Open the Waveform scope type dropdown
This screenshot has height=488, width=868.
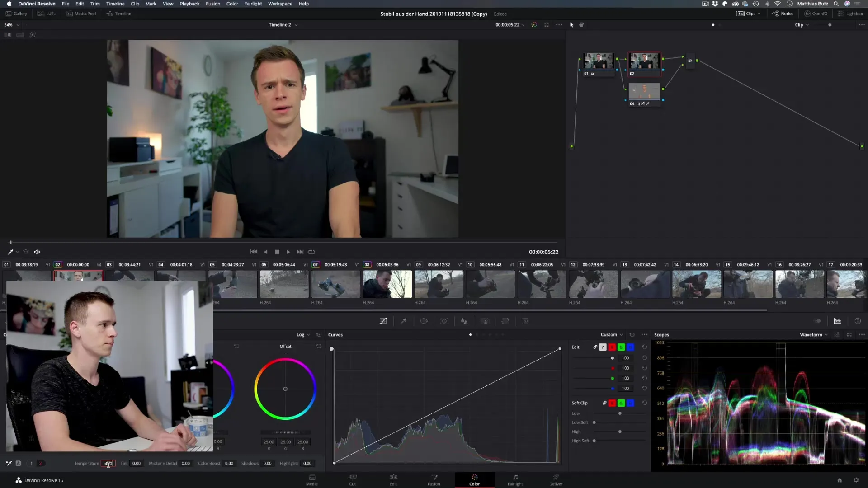point(813,335)
